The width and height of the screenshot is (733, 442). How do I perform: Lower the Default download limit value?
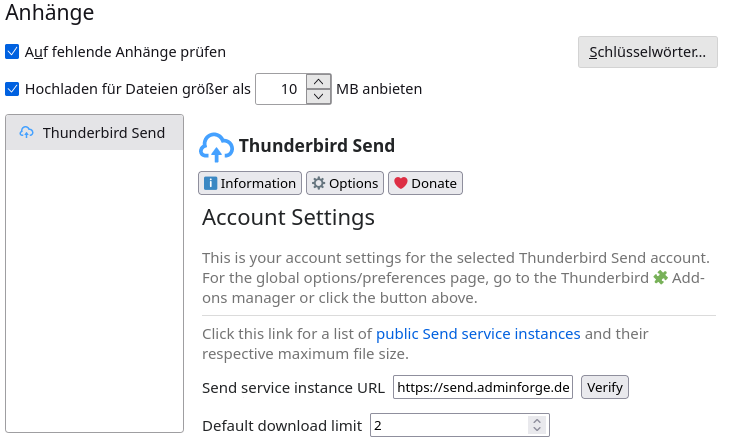(537, 429)
